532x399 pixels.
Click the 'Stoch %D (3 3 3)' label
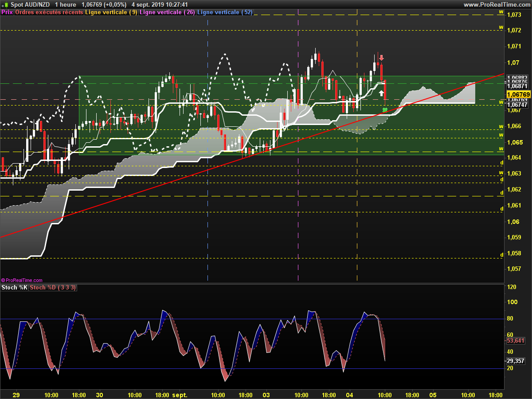point(53,288)
